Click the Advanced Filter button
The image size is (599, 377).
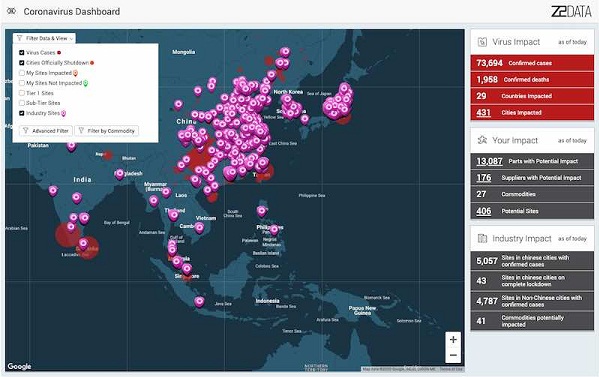click(46, 131)
